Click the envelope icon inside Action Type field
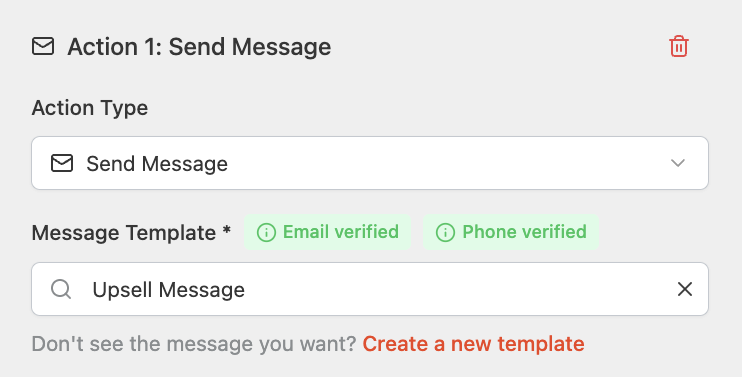The image size is (742, 377). [x=62, y=163]
